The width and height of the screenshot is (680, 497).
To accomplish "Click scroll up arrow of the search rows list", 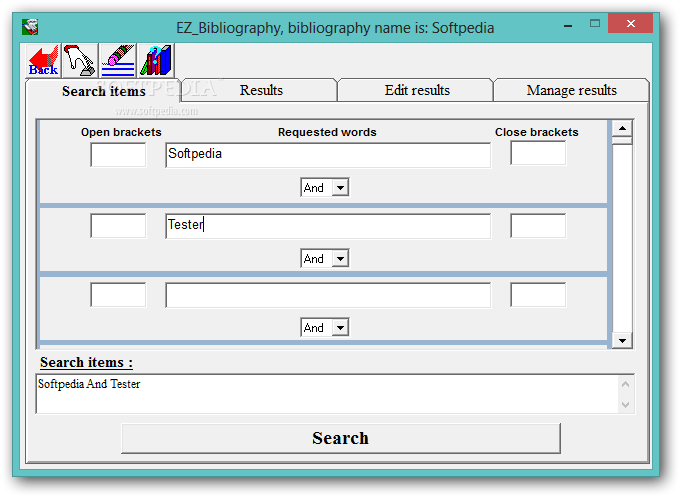I will (622, 128).
